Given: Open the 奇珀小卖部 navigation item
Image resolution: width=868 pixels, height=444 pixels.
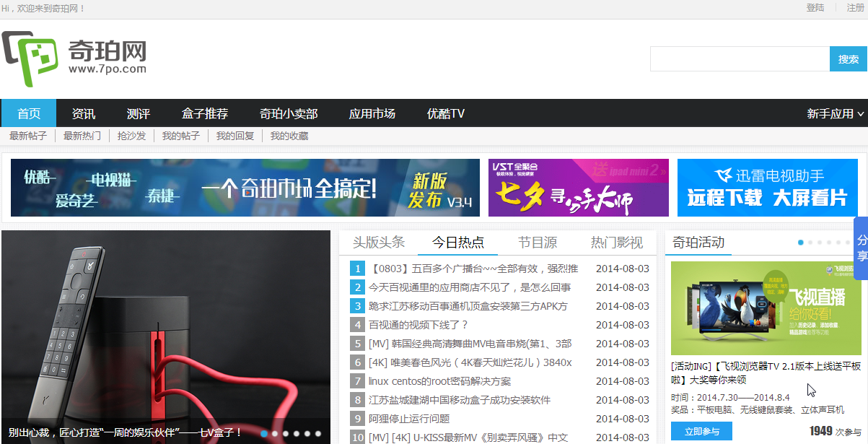Looking at the screenshot, I should tap(289, 113).
